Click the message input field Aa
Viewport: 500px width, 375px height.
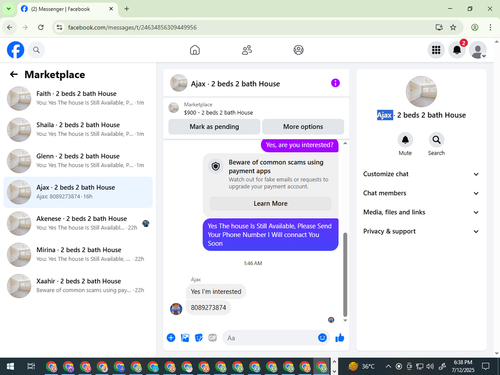[270, 338]
